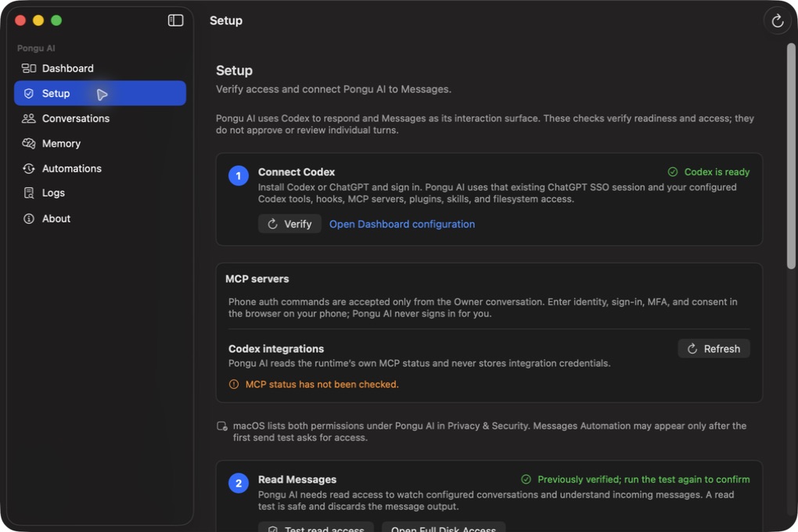Refresh the Codex integrations status
This screenshot has width=798, height=532.
click(714, 349)
